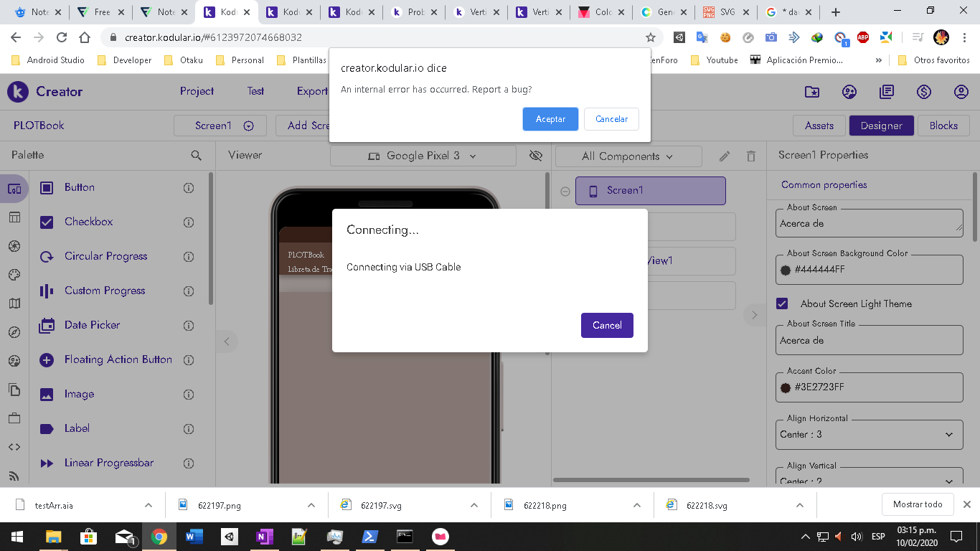
Task: Show info for the Date Picker component
Action: tap(189, 326)
